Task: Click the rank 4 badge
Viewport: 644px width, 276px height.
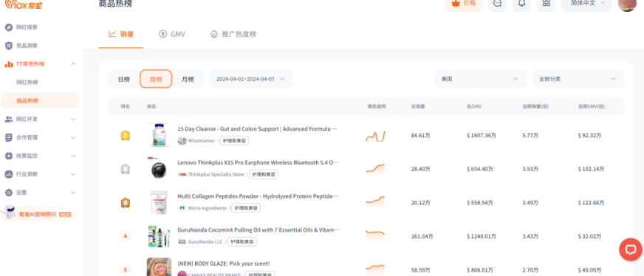Action: pyautogui.click(x=126, y=236)
